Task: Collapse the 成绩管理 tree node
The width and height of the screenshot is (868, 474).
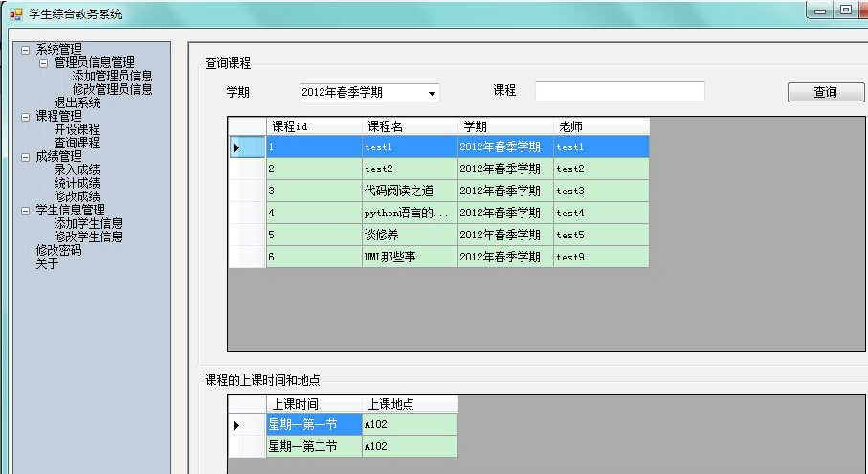Action: pyautogui.click(x=26, y=157)
